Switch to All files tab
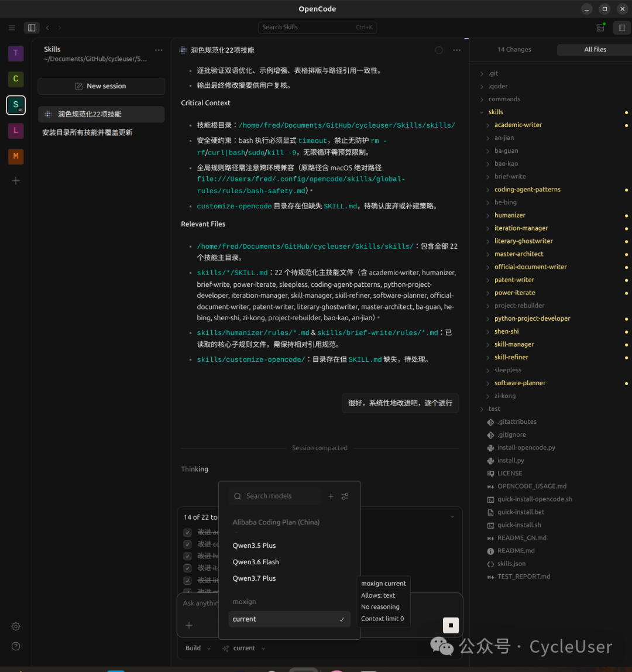Viewport: 632px width, 672px height. [x=595, y=50]
